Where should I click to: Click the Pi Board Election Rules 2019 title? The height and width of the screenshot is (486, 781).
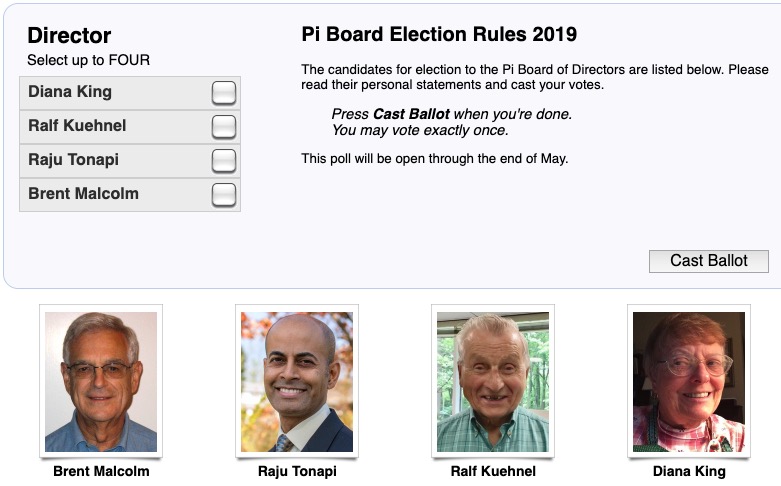point(439,34)
